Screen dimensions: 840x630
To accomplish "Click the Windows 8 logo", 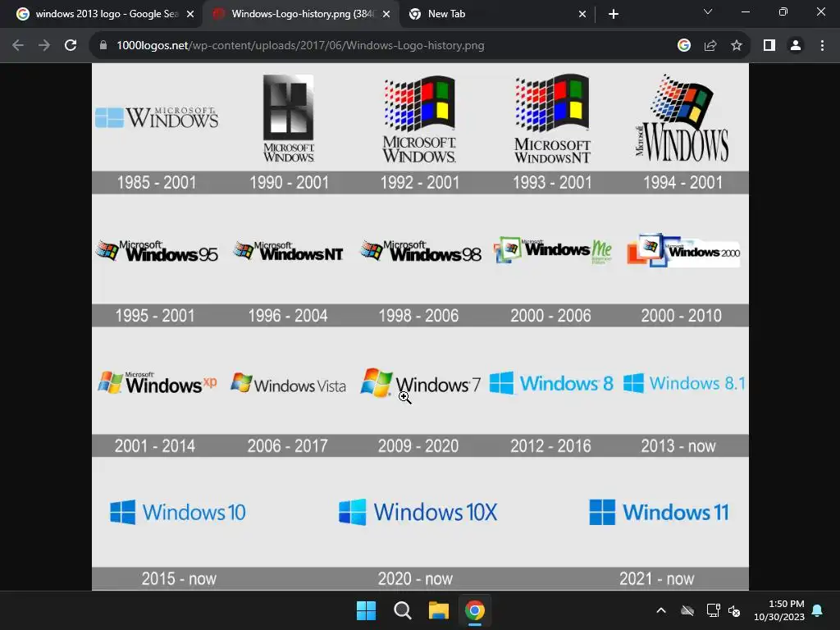I will [x=551, y=383].
